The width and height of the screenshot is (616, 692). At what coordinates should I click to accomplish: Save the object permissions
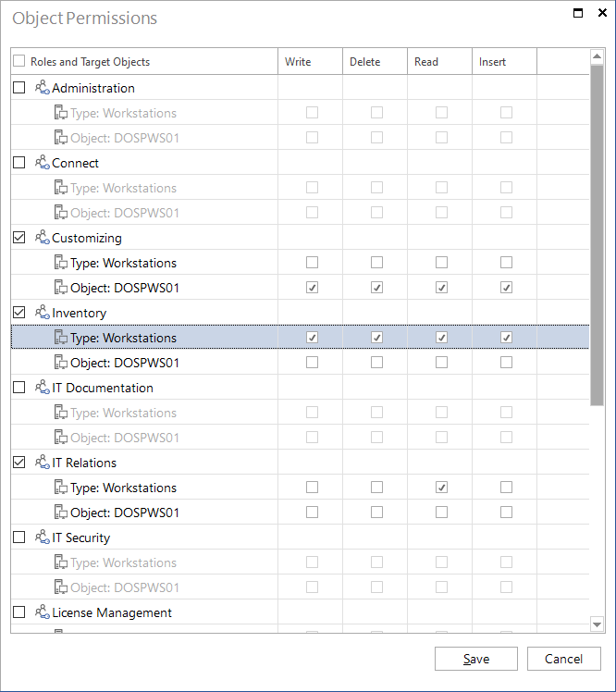(x=476, y=659)
